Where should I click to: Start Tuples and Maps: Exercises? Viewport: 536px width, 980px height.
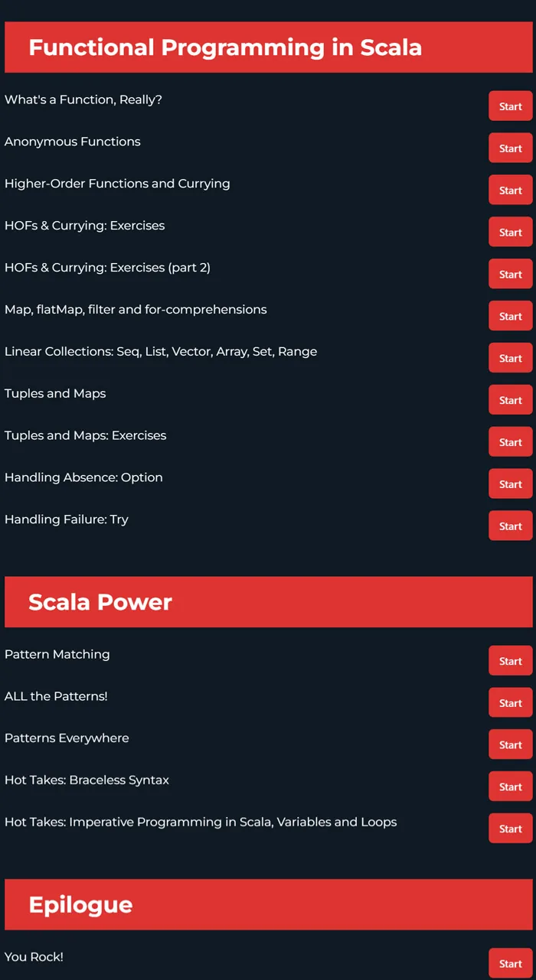[x=511, y=442]
